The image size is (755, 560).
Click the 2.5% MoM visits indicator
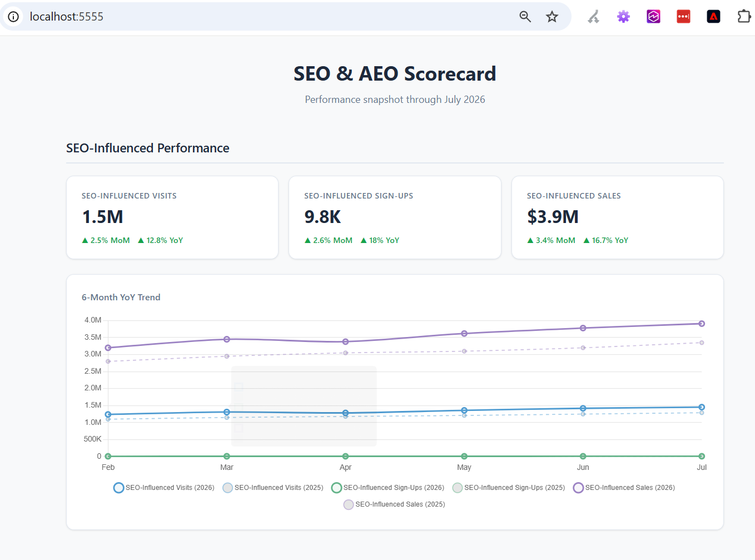(x=106, y=240)
